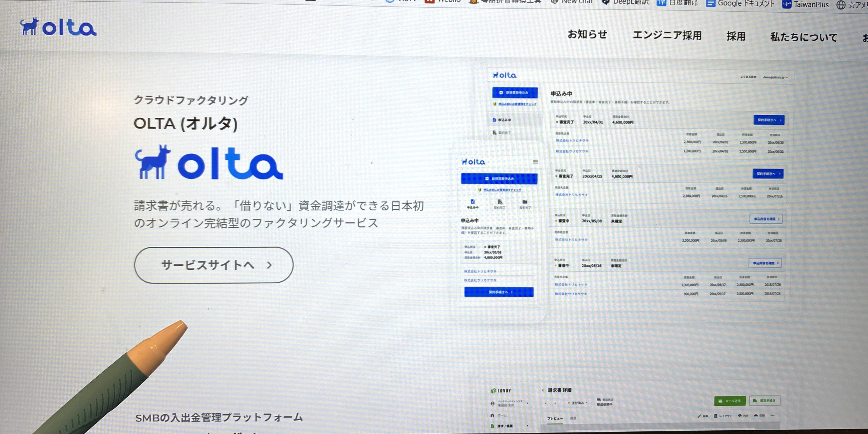Click the 取引完了 folder icon in the mobile mockup
The width and height of the screenshot is (868, 434).
point(525,202)
